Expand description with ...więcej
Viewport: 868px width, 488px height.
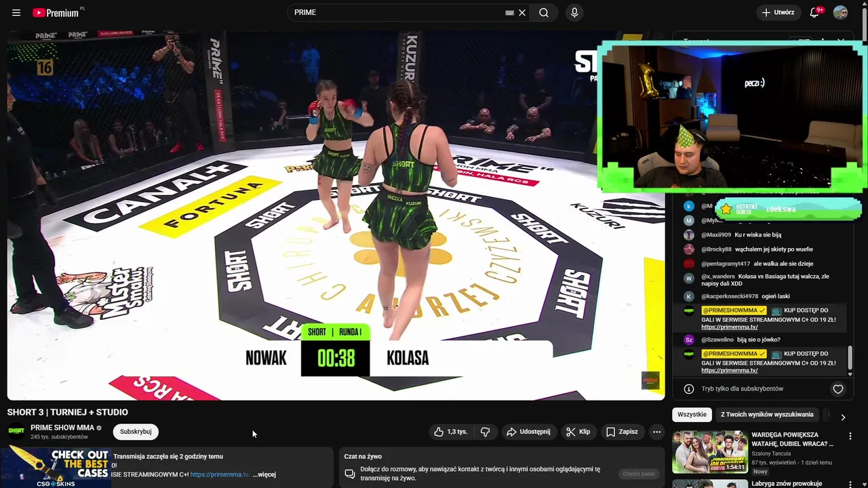coord(264,474)
